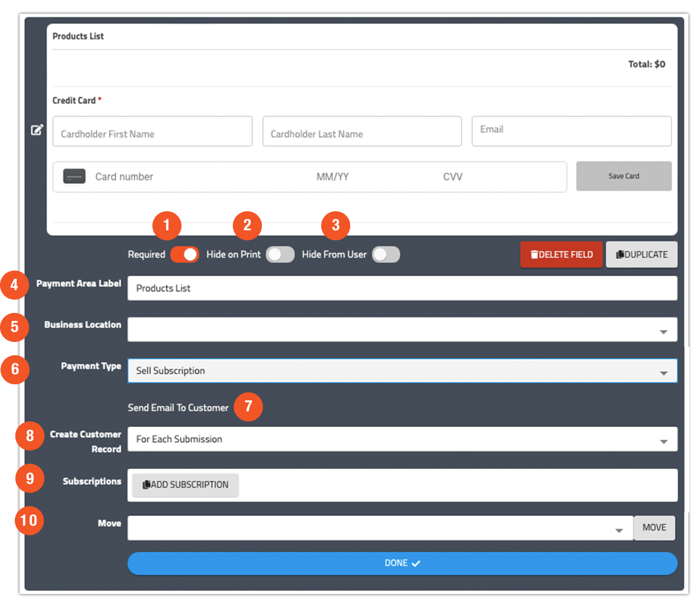Open the Move position dropdown
700x603 pixels.
[x=380, y=528]
